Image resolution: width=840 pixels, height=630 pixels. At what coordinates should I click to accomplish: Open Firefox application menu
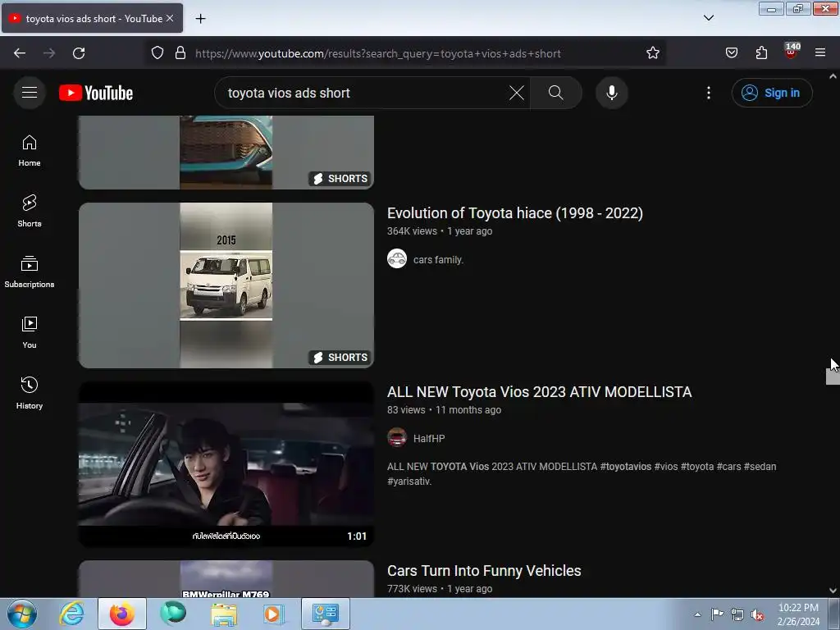820,53
